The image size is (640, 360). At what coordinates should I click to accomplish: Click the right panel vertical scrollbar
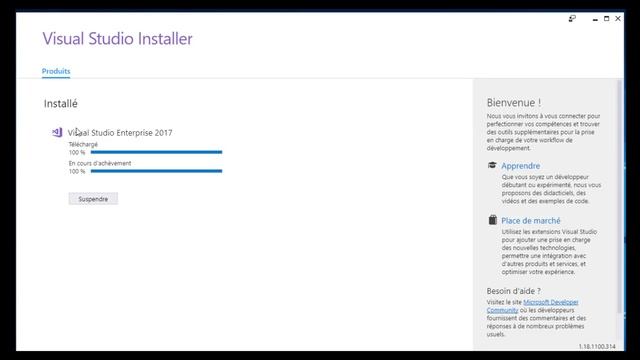(620, 197)
